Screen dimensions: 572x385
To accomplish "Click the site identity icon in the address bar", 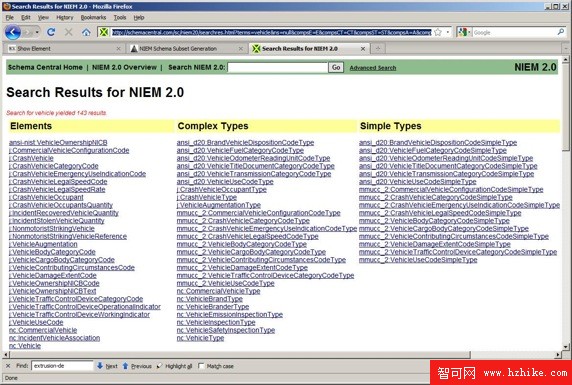I will (x=104, y=32).
